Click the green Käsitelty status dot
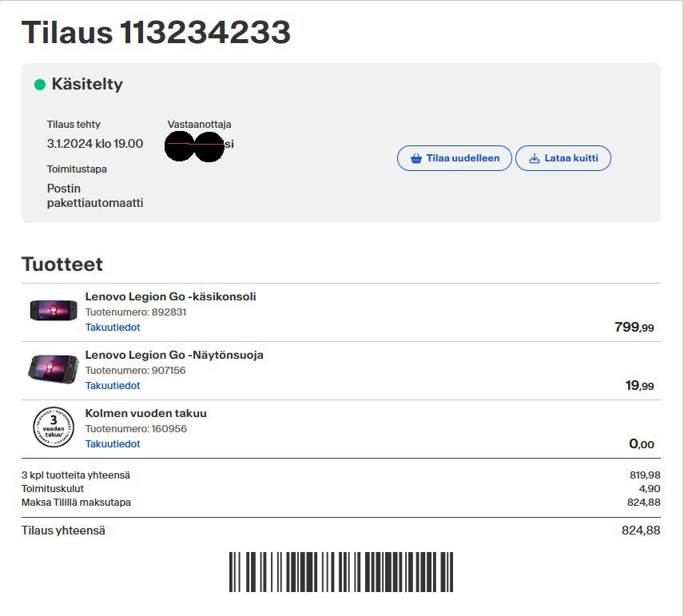The height and width of the screenshot is (616, 684). coord(40,85)
